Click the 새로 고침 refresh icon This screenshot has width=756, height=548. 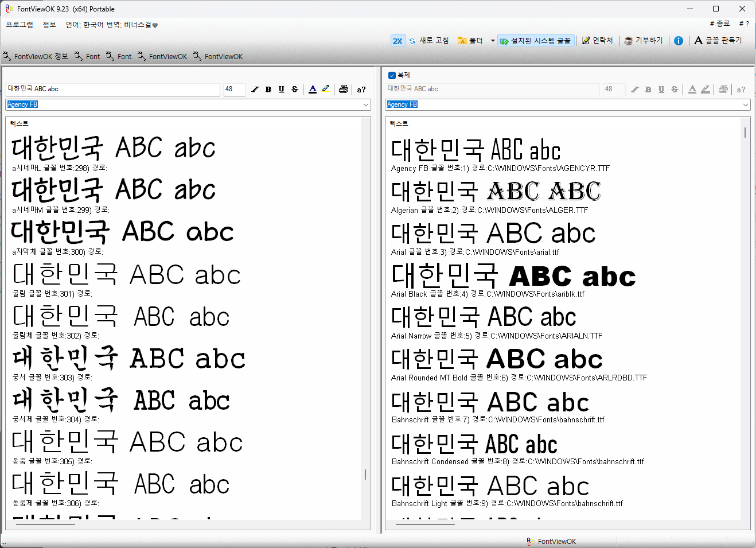pyautogui.click(x=412, y=41)
